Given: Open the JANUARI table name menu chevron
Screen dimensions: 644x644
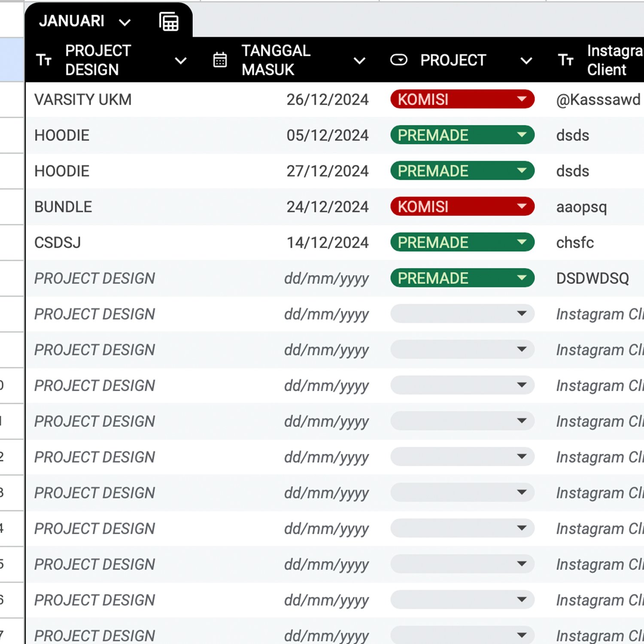Looking at the screenshot, I should pyautogui.click(x=125, y=22).
